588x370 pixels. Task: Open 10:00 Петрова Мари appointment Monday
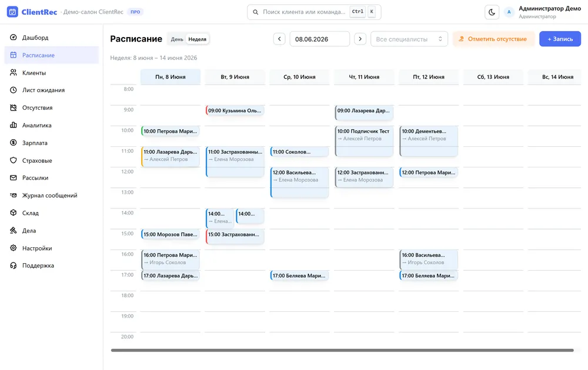click(171, 131)
